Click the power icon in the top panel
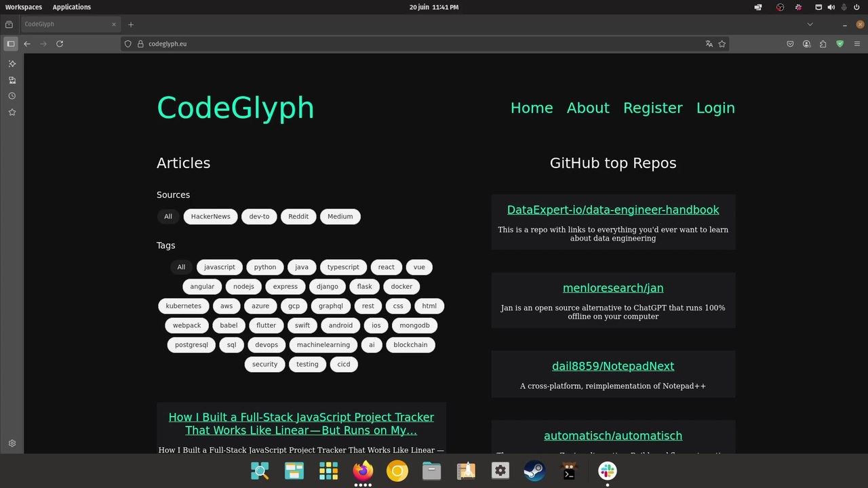 [856, 7]
